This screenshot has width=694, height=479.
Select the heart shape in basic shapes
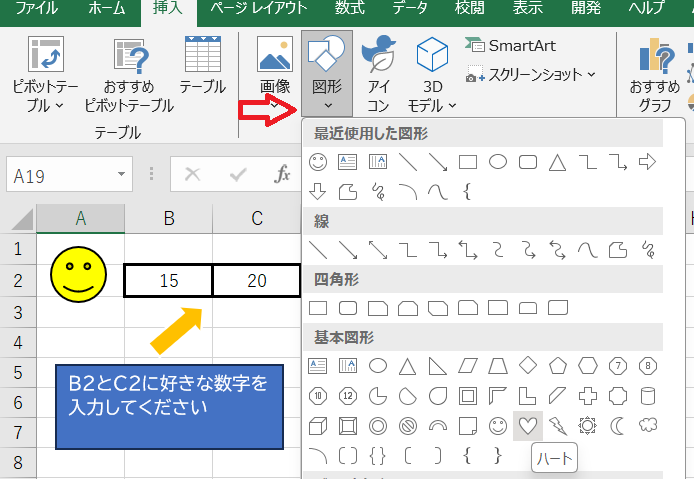point(527,425)
